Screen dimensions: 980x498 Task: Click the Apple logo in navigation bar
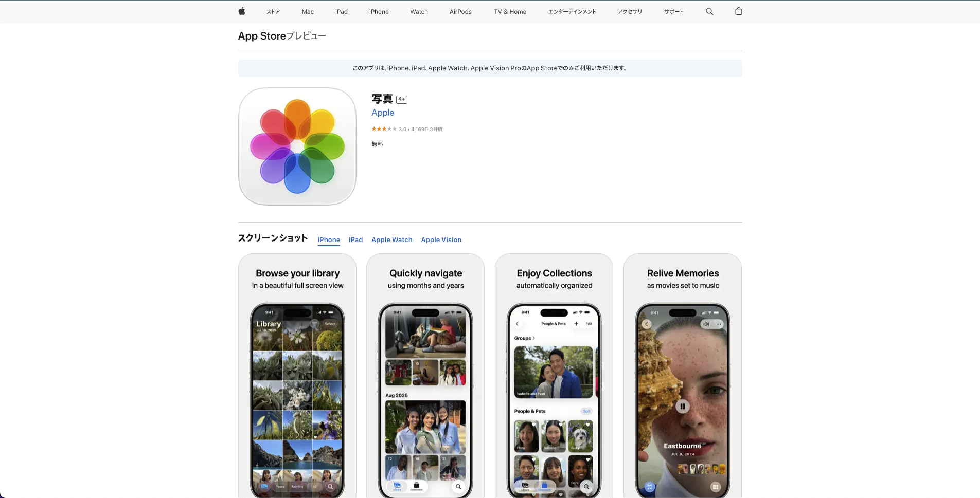point(241,11)
